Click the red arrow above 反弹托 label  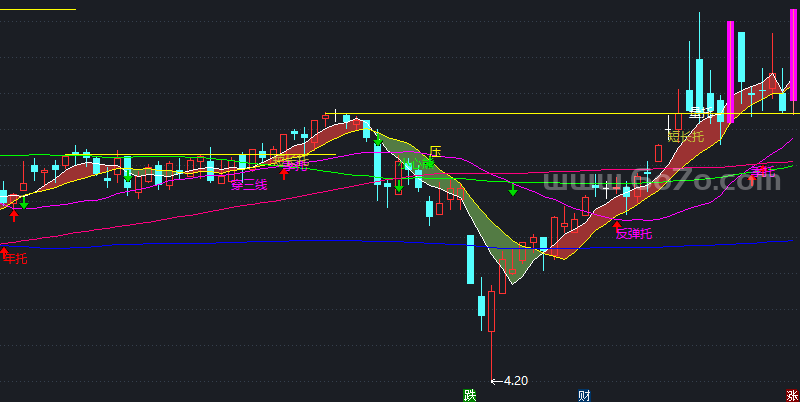pyautogui.click(x=616, y=225)
